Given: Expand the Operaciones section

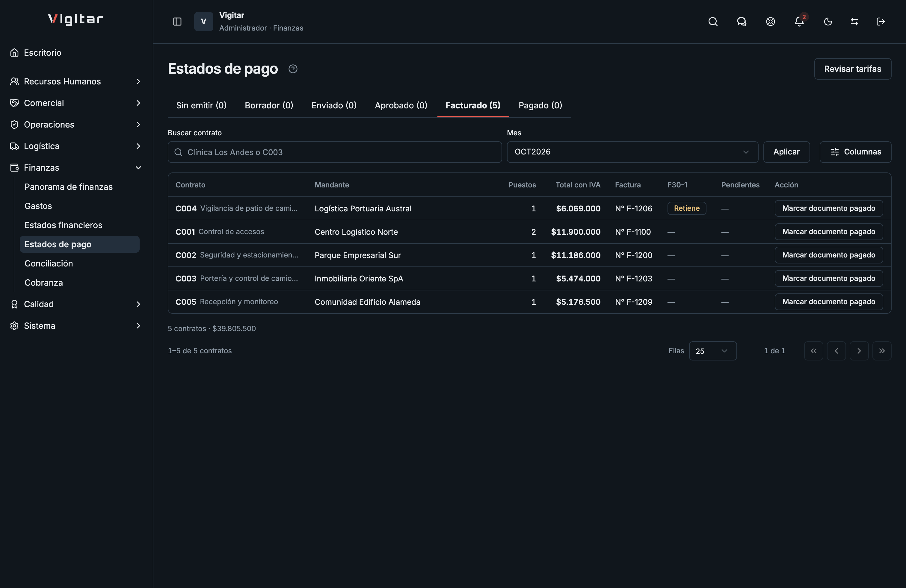Looking at the screenshot, I should [x=76, y=124].
